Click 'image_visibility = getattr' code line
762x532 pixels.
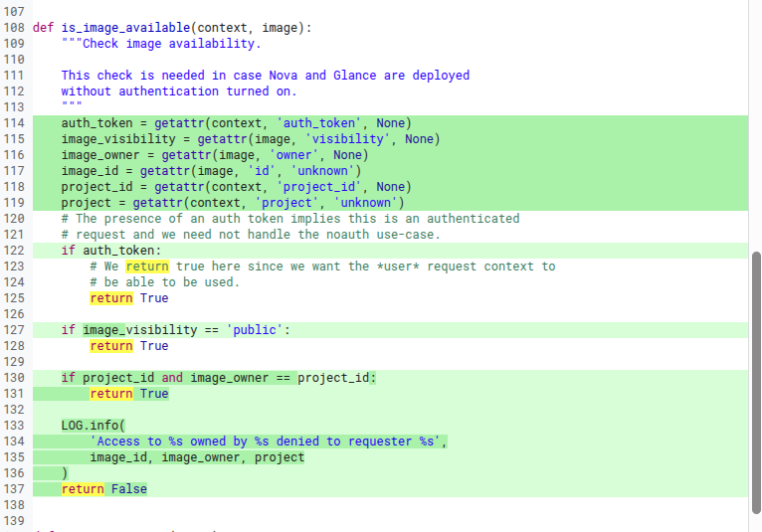(251, 139)
